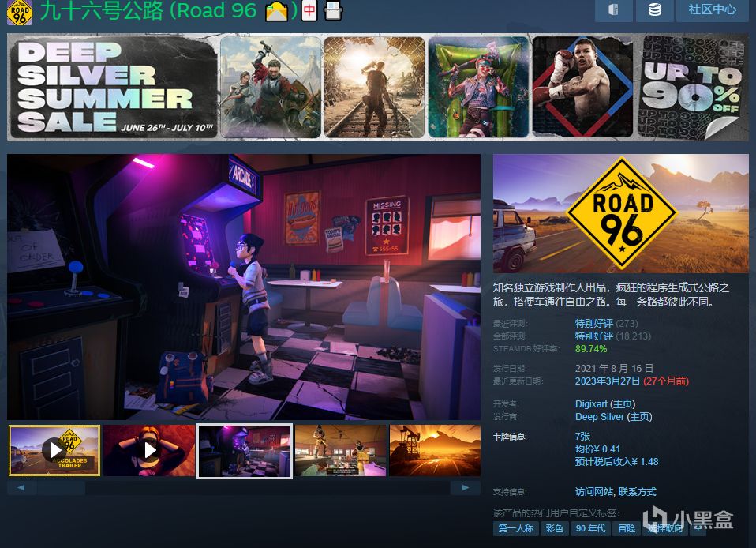
Task: Click the 均价¥ 0.41 card average price
Action: tap(597, 449)
